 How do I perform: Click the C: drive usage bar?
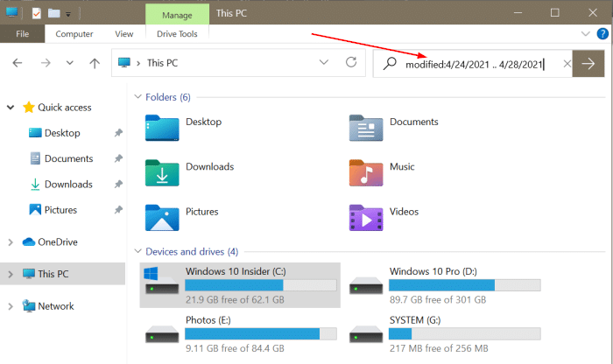tap(261, 285)
